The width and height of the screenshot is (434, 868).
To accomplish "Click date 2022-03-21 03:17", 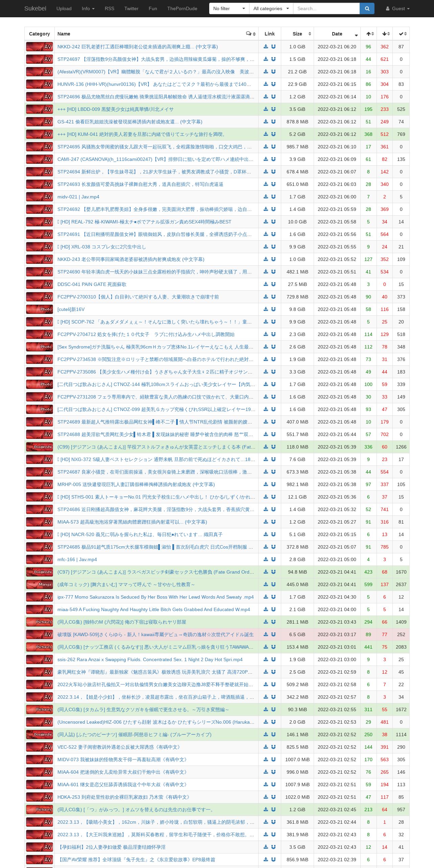I will click(x=337, y=634).
